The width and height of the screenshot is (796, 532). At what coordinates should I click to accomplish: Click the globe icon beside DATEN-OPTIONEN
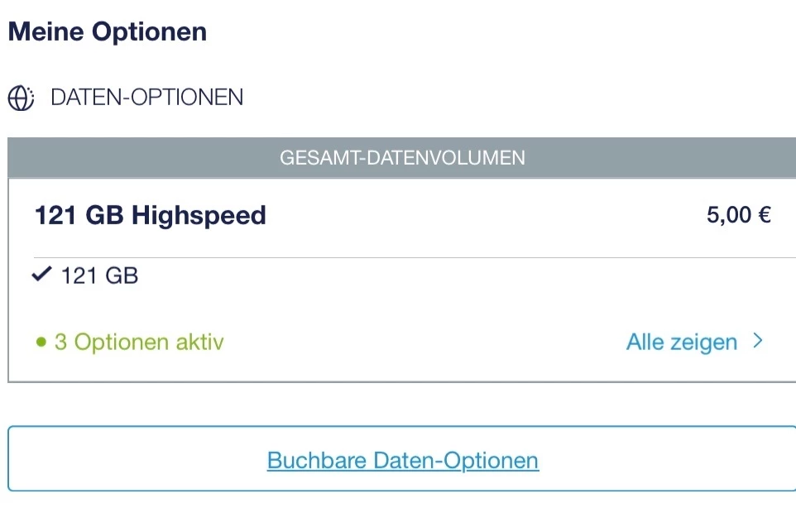point(21,98)
